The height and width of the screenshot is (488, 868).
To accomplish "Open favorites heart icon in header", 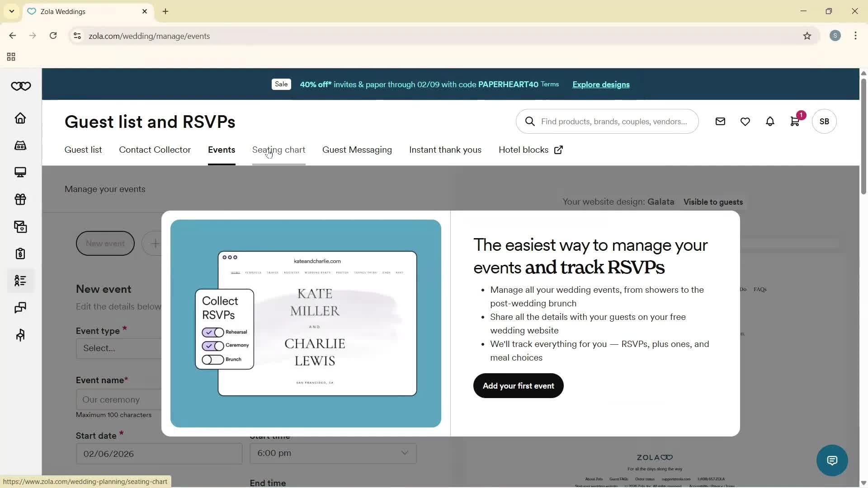I will tap(745, 122).
